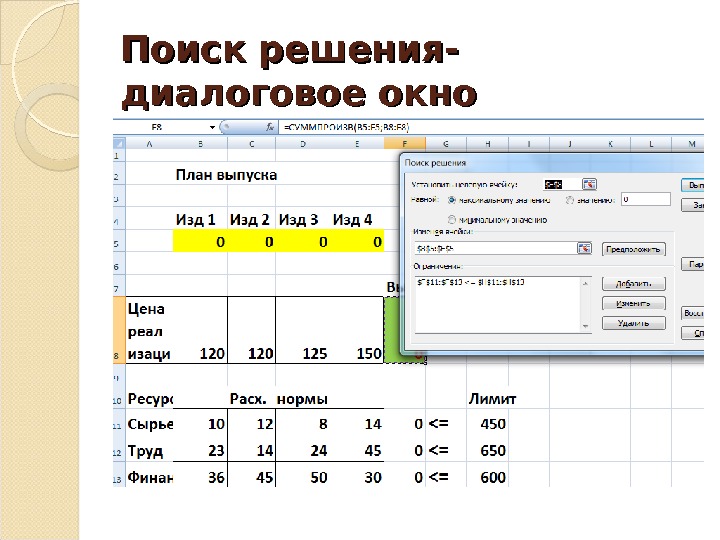Click the Изменить constraint button

point(633,303)
